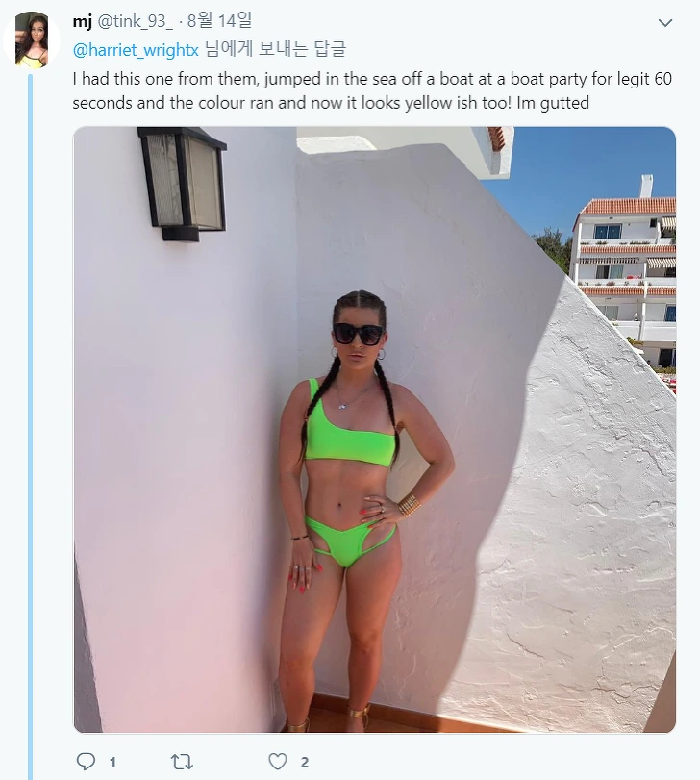Click the tweet text about the boat party

(x=372, y=90)
